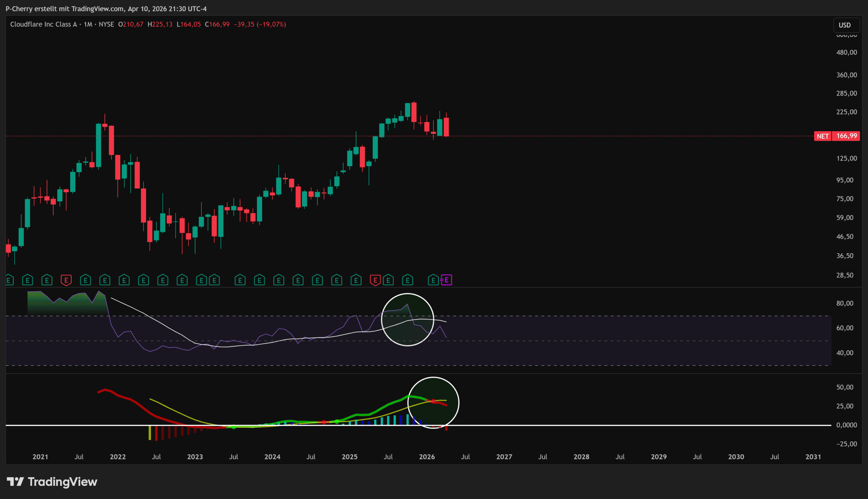Click the purple upcoming earnings marker
This screenshot has width=868, height=499.
(446, 280)
